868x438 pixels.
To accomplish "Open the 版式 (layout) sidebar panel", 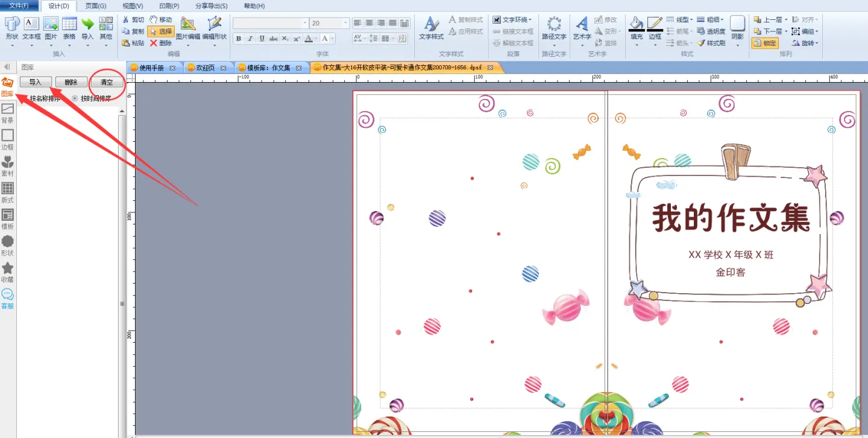I will pyautogui.click(x=7, y=192).
